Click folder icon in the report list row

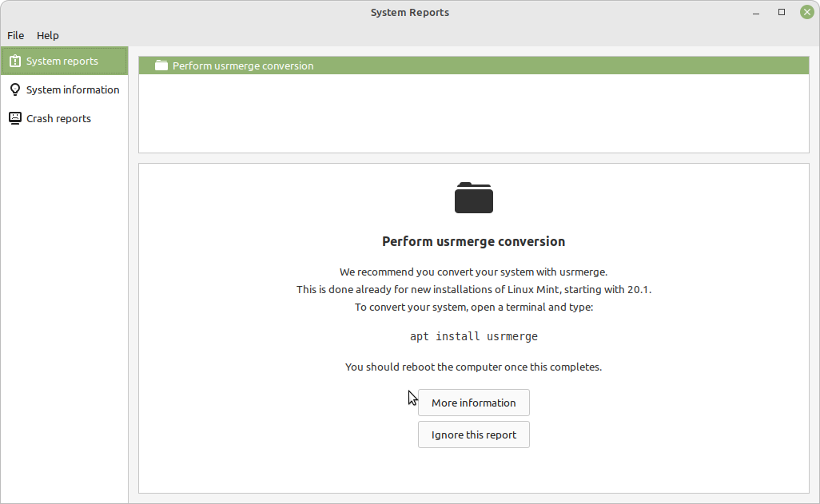pyautogui.click(x=161, y=65)
